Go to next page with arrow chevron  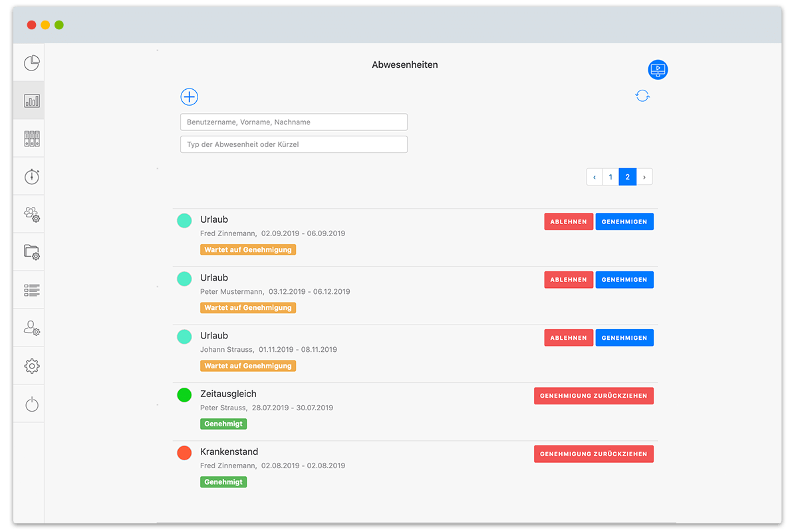pos(644,176)
